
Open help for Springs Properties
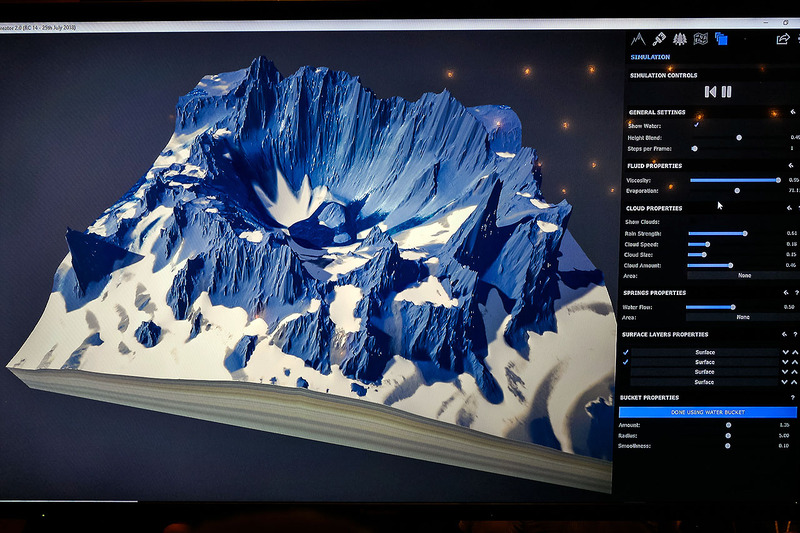796,293
